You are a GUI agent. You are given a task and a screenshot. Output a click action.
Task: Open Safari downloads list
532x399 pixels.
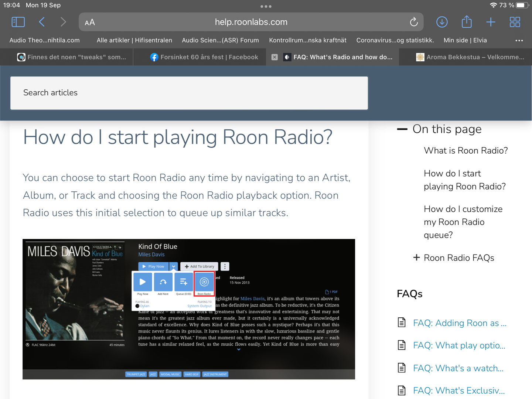click(442, 22)
